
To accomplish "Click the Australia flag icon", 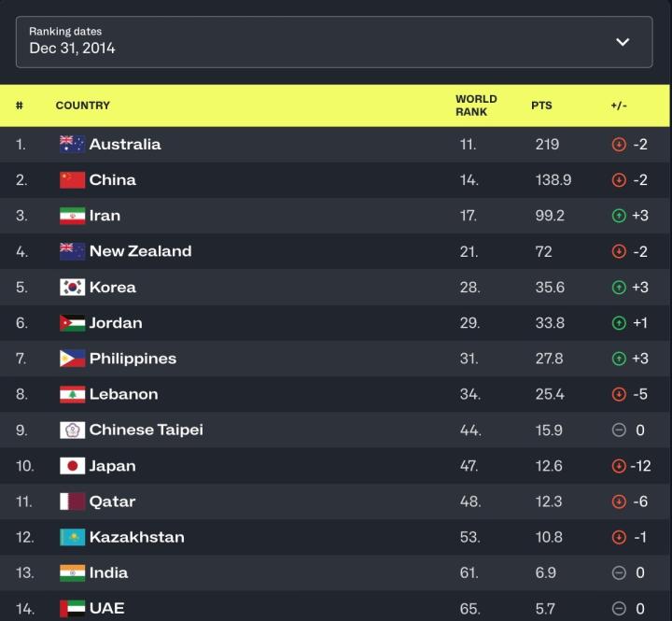I will click(73, 144).
